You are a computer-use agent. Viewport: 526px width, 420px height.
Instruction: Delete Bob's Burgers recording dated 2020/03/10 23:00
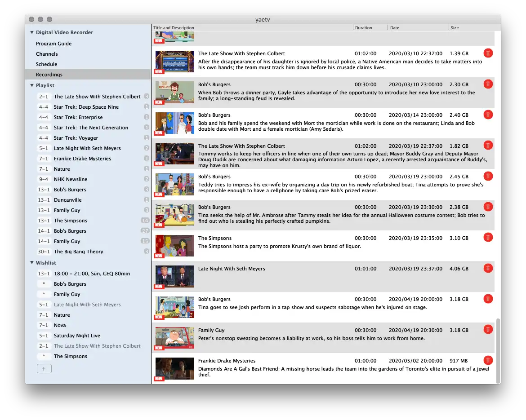[x=488, y=84]
